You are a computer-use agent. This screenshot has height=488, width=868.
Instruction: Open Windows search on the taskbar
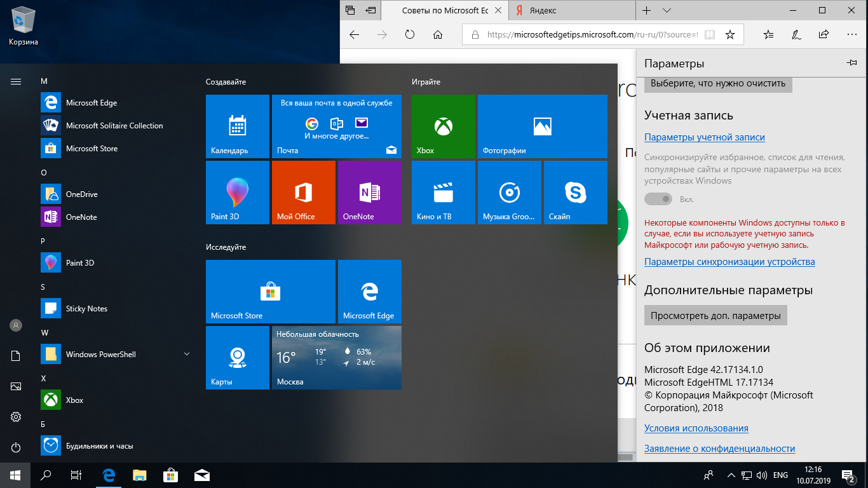(x=46, y=475)
